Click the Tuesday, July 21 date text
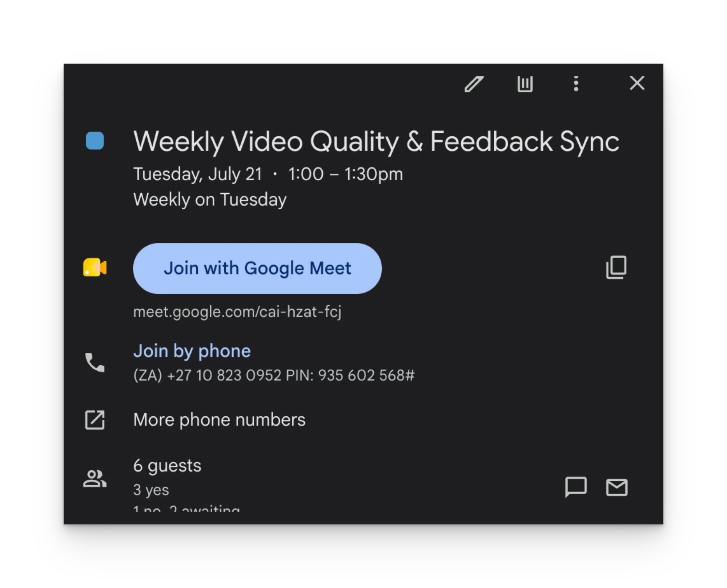The image size is (727, 588). click(x=198, y=174)
